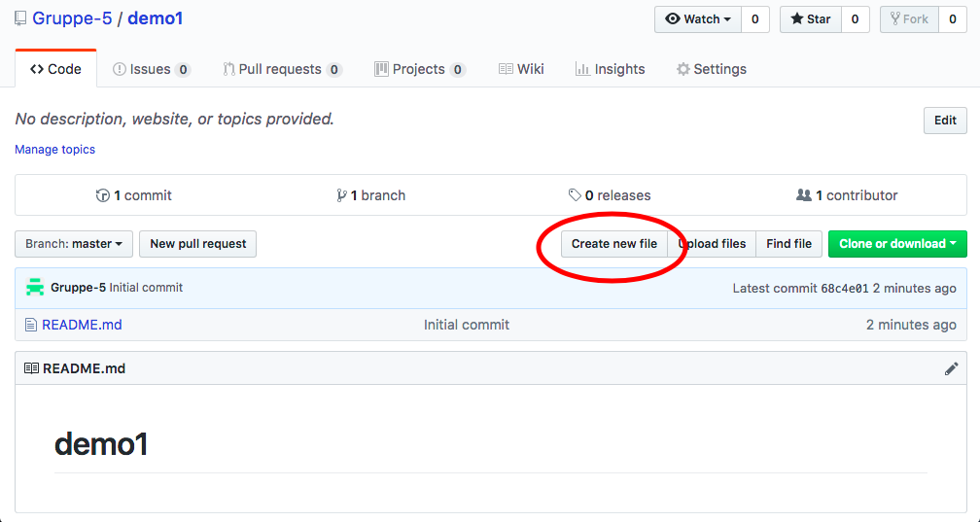Open the demo1 repository link

click(155, 18)
